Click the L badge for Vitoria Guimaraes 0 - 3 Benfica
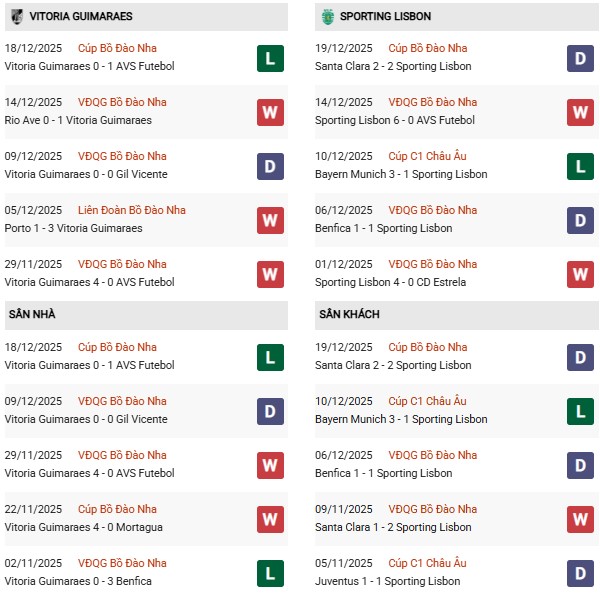The height and width of the screenshot is (595, 600). (270, 573)
